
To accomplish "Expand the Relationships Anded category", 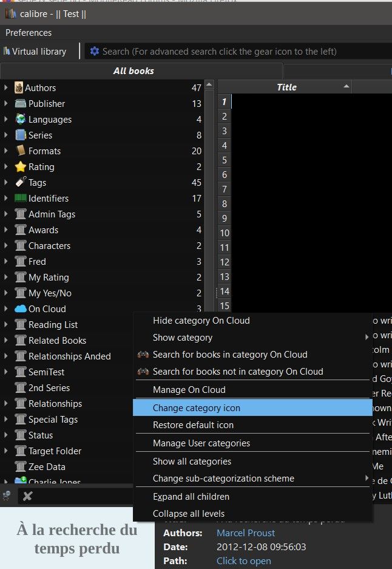I will 6,356.
